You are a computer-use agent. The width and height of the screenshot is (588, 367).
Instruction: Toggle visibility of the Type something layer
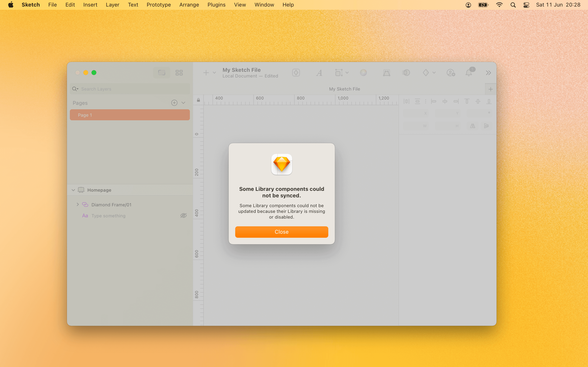[184, 215]
